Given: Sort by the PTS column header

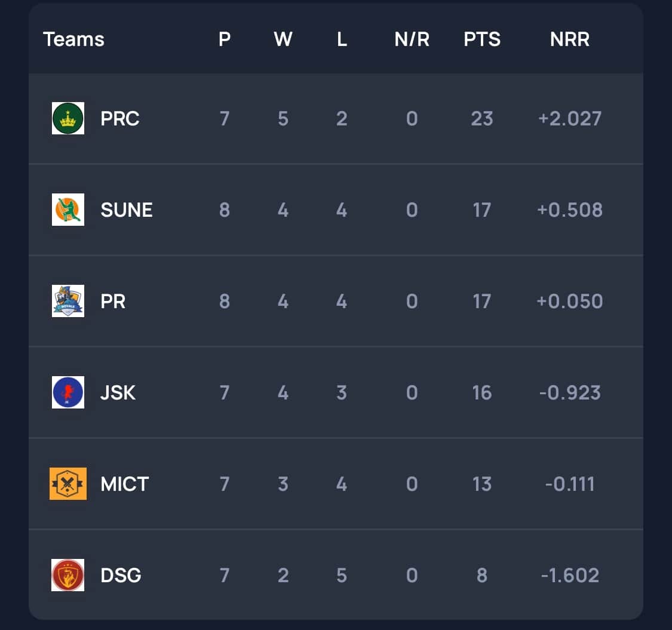Looking at the screenshot, I should pyautogui.click(x=482, y=39).
